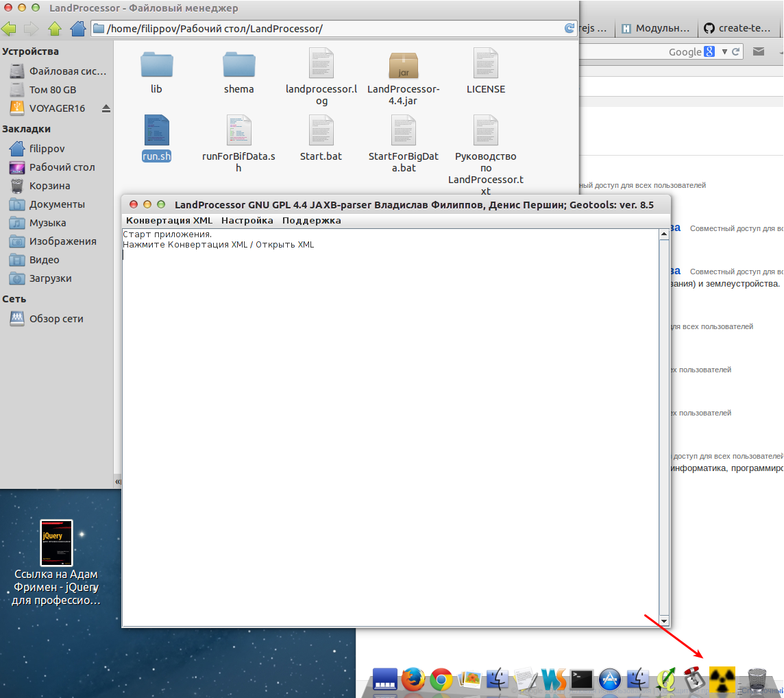This screenshot has height=698, width=784.
Task: Click the scroll-down arrow in LandProcessor log
Action: pyautogui.click(x=664, y=621)
